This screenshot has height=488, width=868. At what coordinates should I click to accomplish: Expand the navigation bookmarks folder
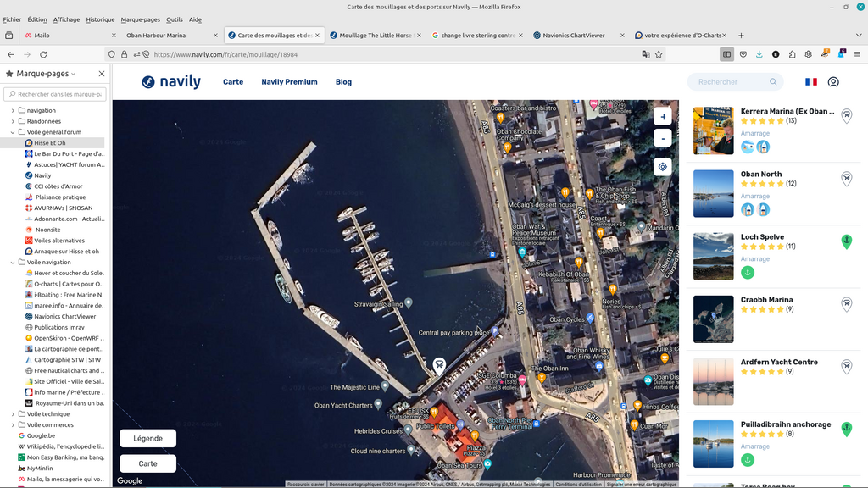click(x=13, y=110)
